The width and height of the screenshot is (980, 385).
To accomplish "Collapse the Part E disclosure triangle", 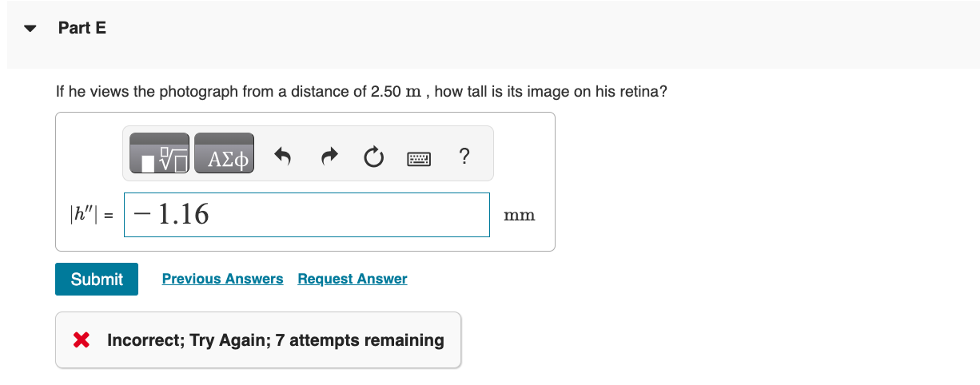I will [30, 29].
